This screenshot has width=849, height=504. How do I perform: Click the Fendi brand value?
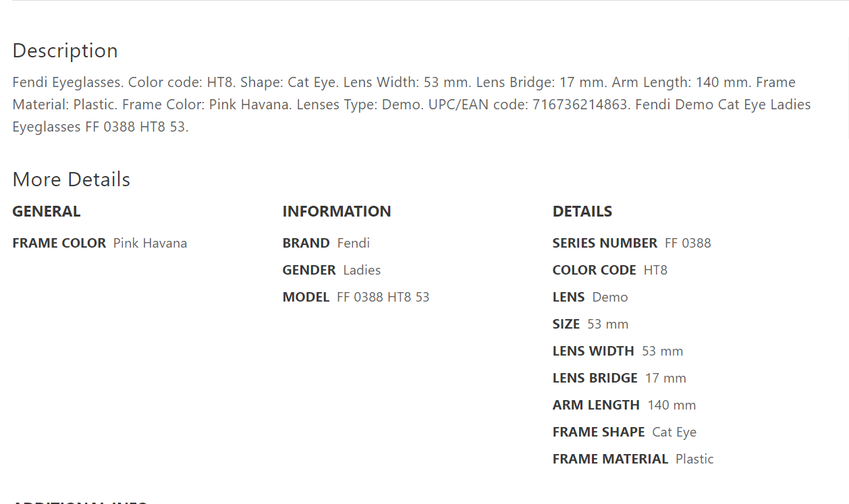[x=353, y=243]
